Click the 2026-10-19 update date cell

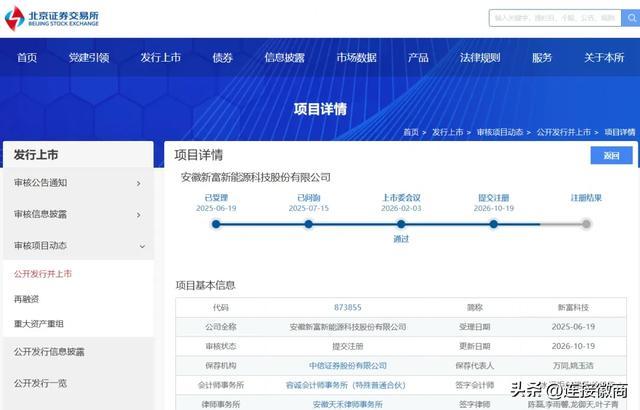point(573,346)
